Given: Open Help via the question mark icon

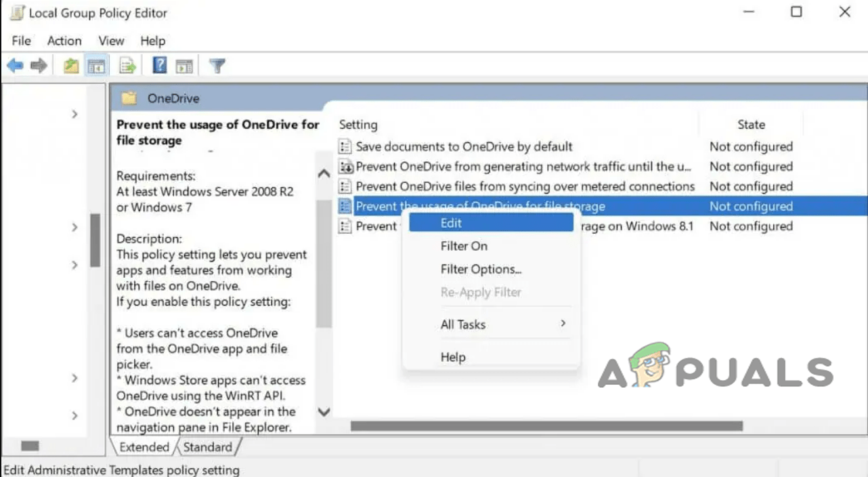Looking at the screenshot, I should click(158, 65).
